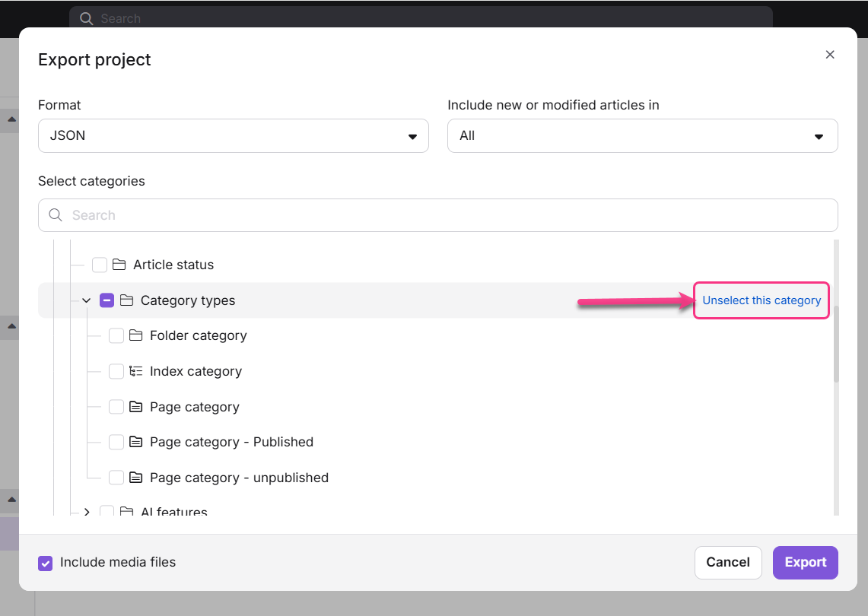Select the Page category - unpublished label
Viewport: 868px width, 616px height.
pyautogui.click(x=239, y=478)
